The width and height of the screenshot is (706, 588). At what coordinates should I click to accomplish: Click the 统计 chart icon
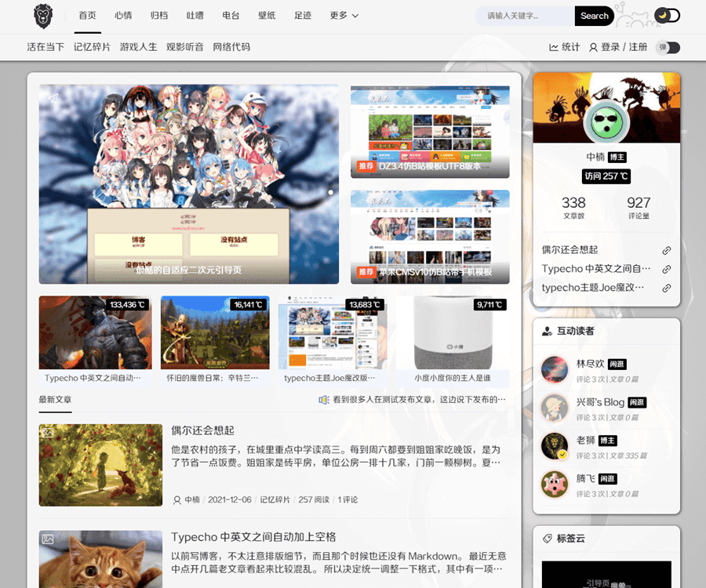click(554, 47)
